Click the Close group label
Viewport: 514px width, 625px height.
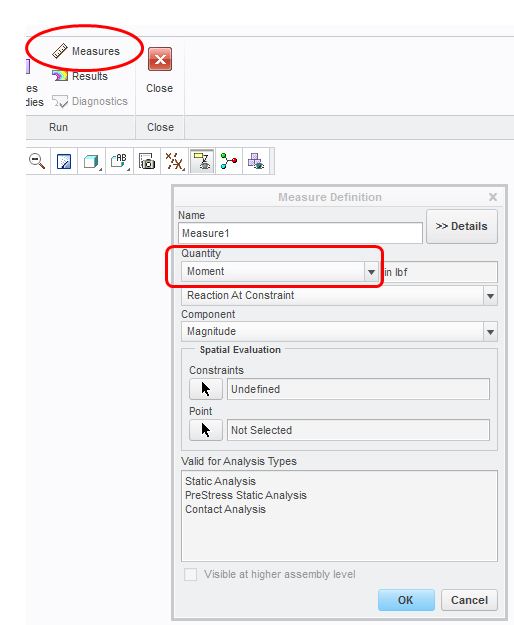click(x=160, y=127)
